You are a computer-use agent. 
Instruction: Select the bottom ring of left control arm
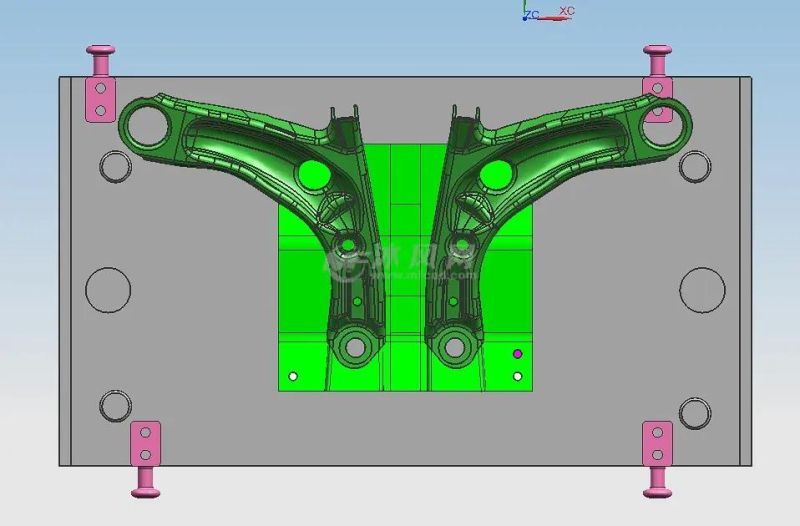(x=353, y=348)
